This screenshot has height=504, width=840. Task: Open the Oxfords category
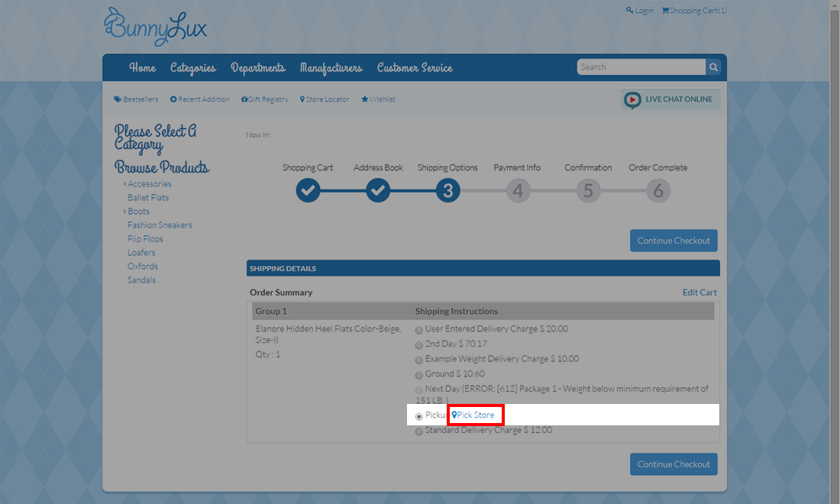click(143, 267)
